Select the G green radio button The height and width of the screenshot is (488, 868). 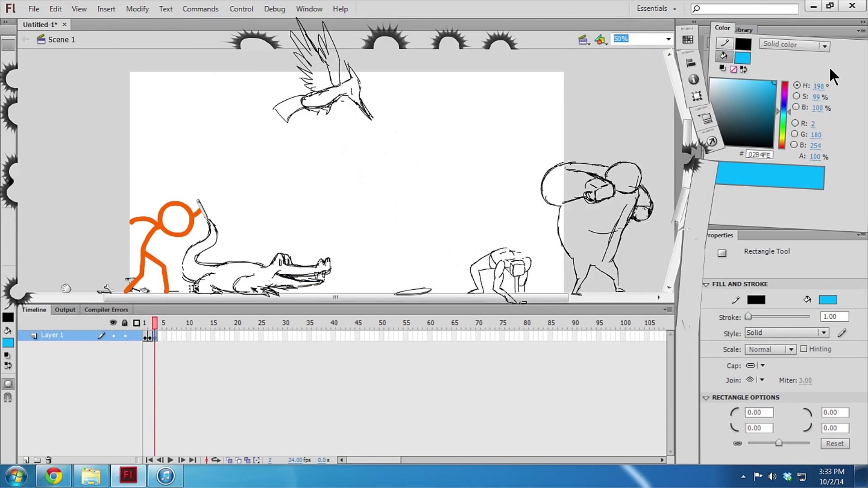794,134
